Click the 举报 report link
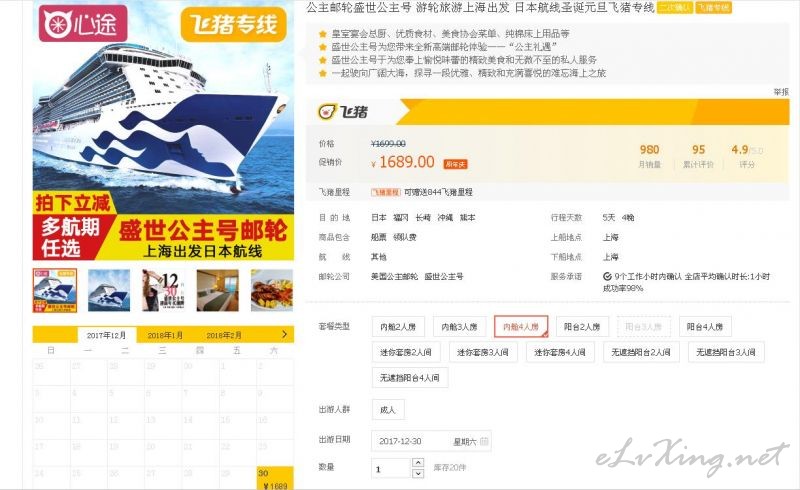 pos(781,92)
